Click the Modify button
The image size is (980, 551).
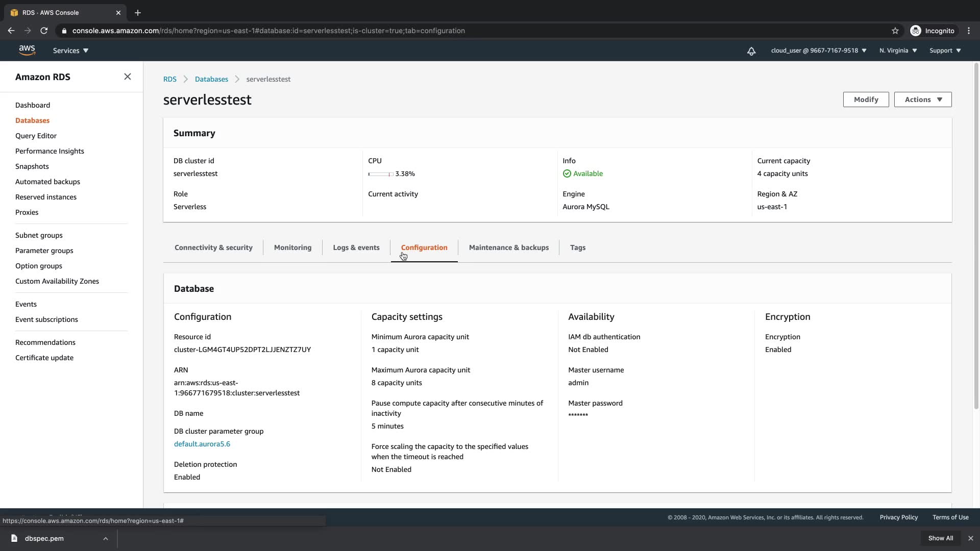click(866, 99)
